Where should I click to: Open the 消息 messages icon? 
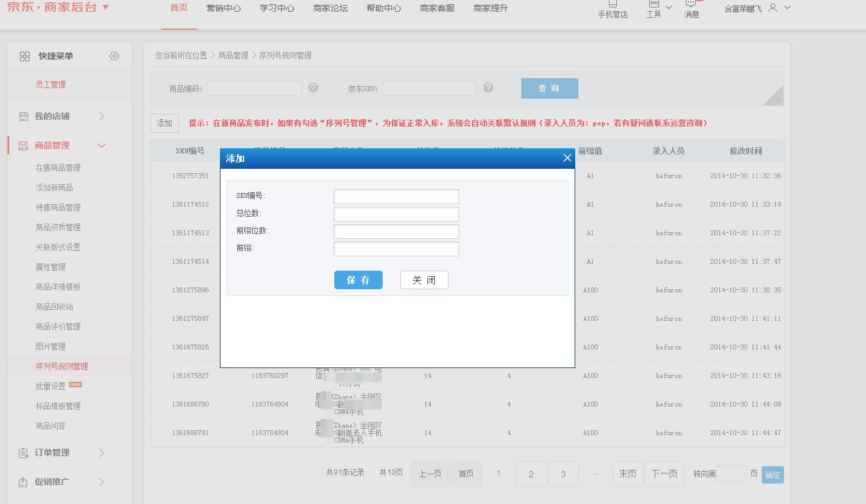tap(691, 5)
